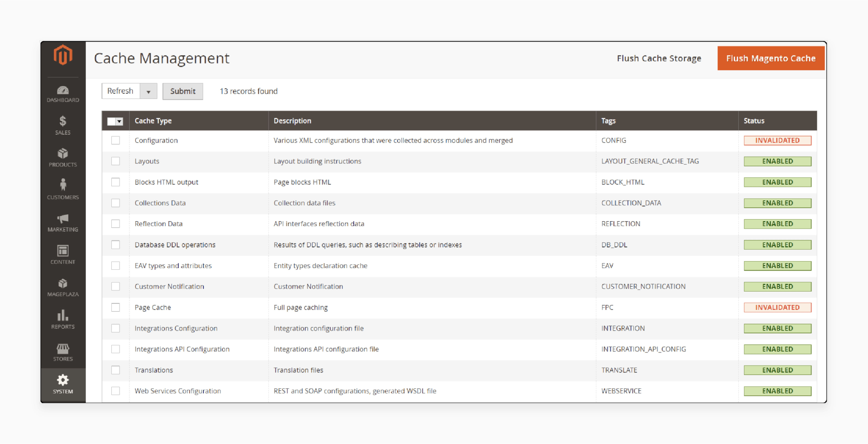Click the ENABLED status of Layouts
The width and height of the screenshot is (868, 444).
tap(777, 161)
